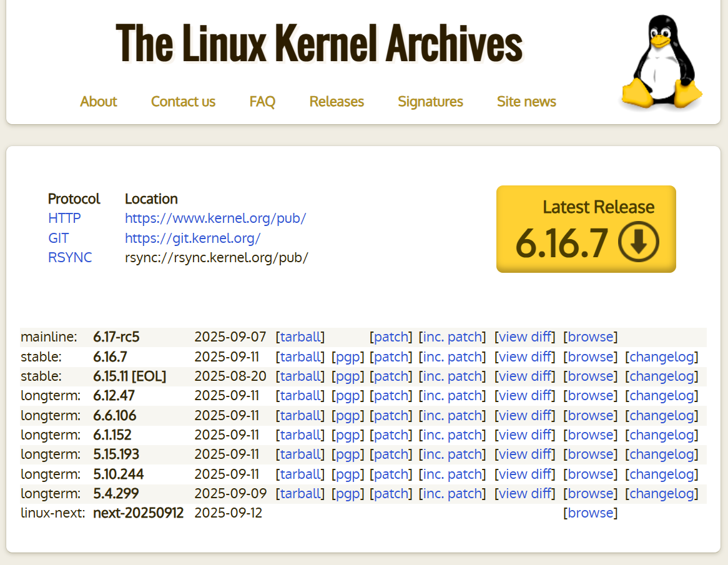Screen dimensions: 728x565
Task: Click the version 6.12.47 text
Action: click(114, 396)
